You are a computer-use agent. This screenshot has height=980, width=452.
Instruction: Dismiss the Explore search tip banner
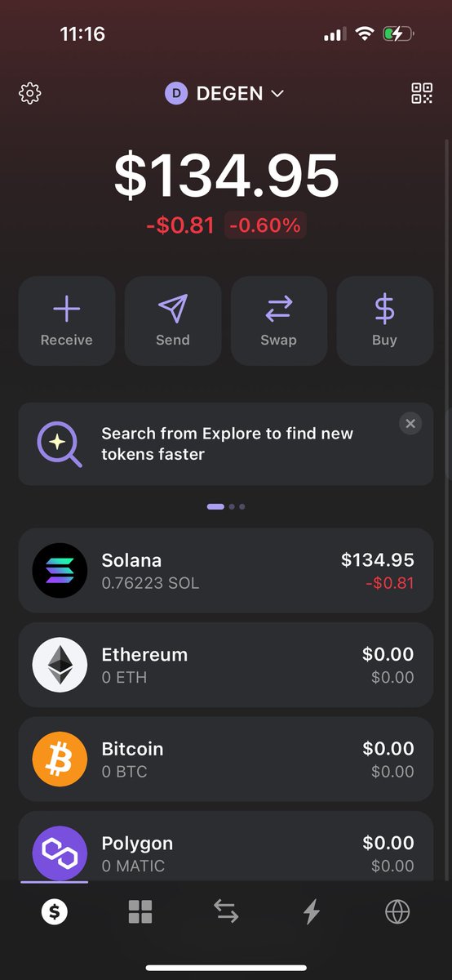[x=410, y=423]
